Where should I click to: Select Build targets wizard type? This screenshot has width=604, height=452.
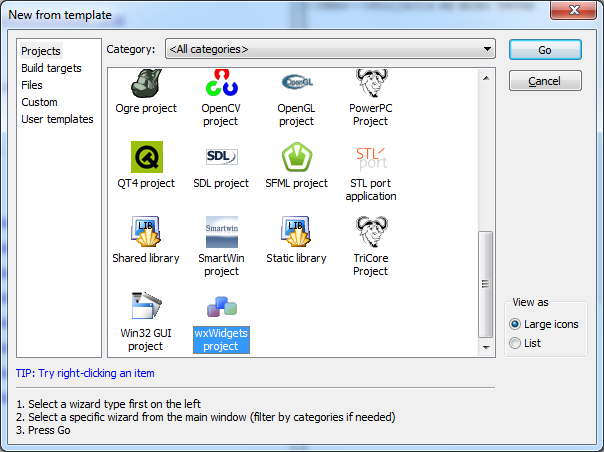[51, 68]
